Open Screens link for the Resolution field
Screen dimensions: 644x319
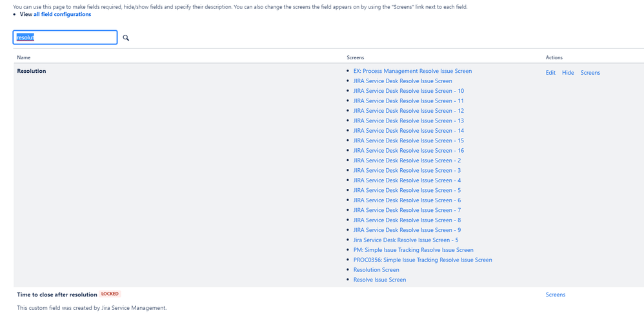pos(590,73)
